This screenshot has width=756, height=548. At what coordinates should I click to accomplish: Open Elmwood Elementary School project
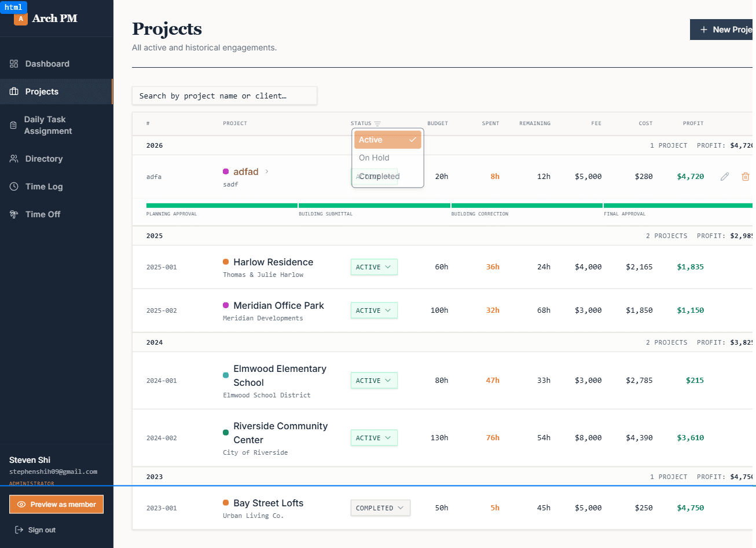280,375
